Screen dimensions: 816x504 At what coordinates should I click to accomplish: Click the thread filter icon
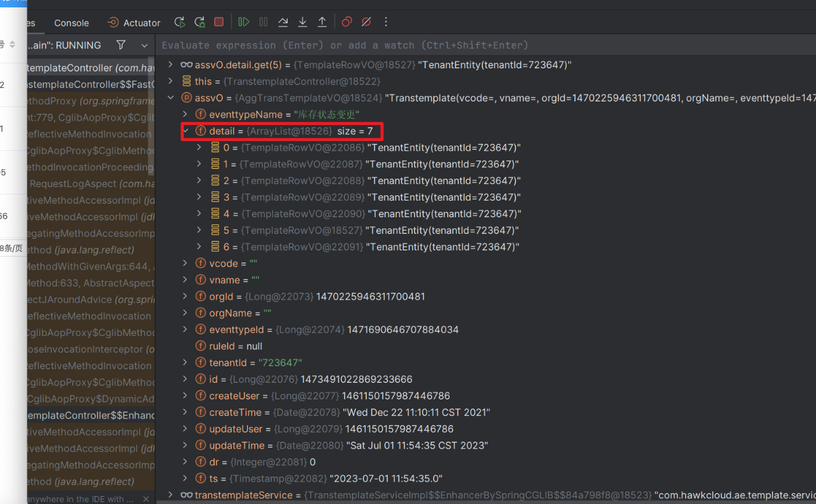(121, 45)
